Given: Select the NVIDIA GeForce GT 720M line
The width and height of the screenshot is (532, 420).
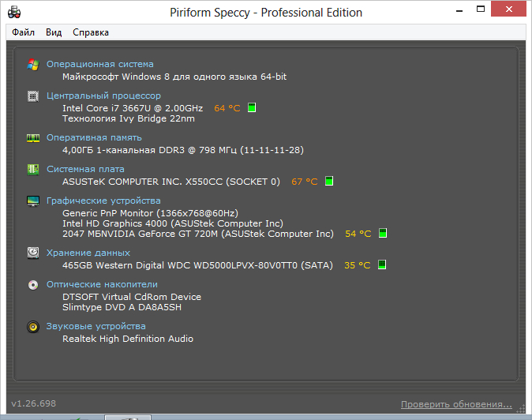Looking at the screenshot, I should tap(198, 234).
